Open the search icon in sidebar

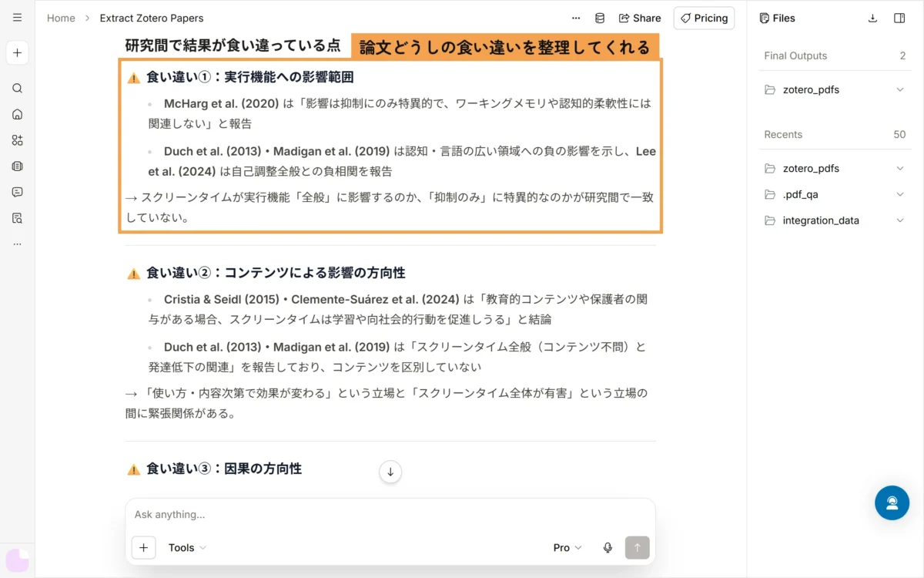17,88
